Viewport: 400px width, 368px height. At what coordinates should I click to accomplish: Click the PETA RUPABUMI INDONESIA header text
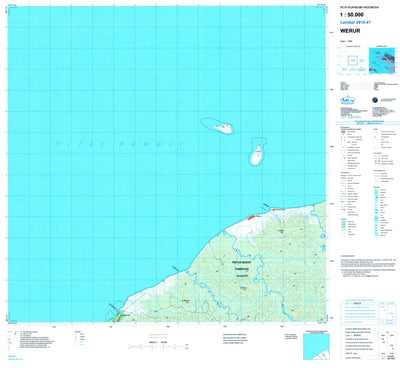[x=359, y=7]
